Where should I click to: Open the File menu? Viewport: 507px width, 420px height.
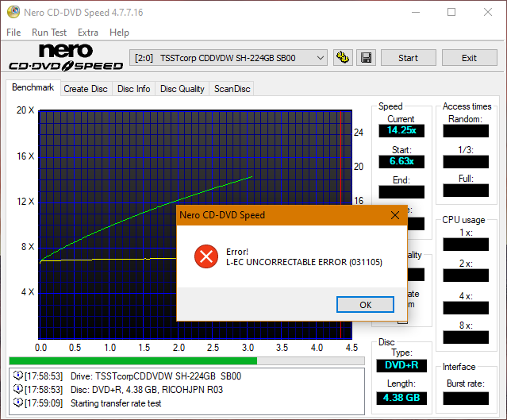click(13, 33)
